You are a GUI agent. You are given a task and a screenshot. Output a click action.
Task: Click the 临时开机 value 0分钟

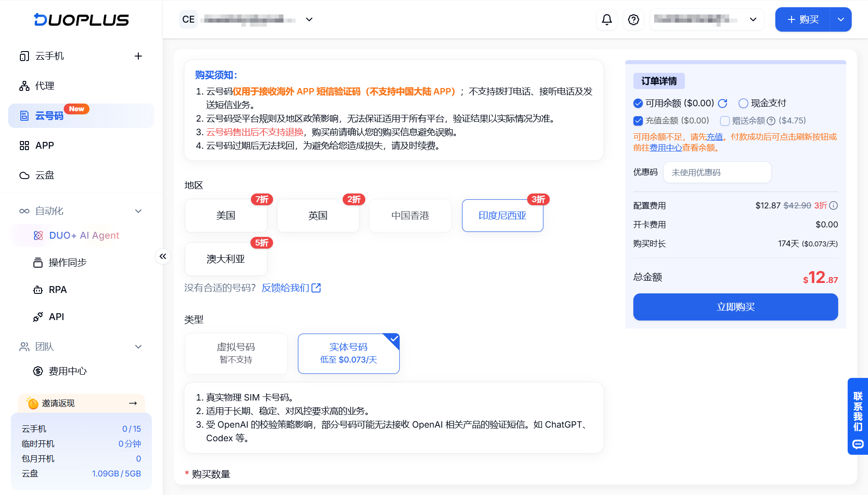point(130,443)
